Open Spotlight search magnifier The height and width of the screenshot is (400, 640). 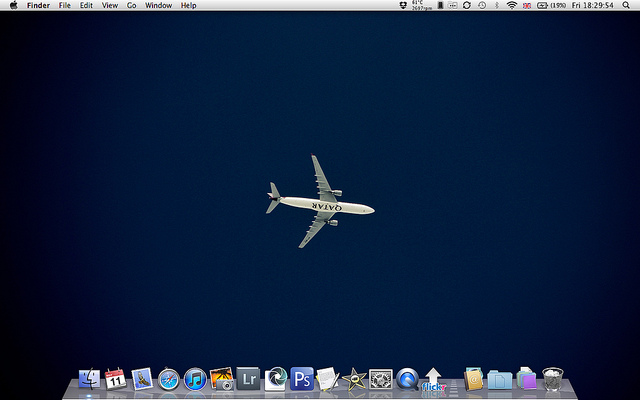tap(626, 5)
